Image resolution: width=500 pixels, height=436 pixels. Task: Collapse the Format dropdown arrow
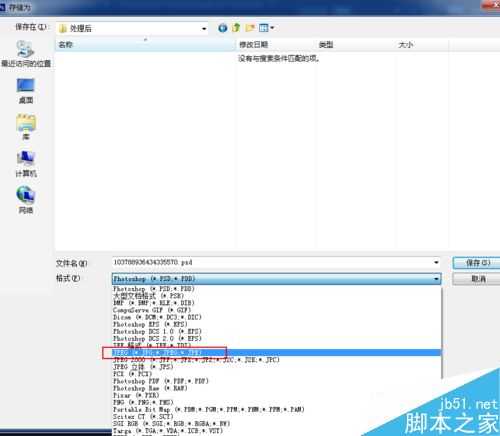coord(436,279)
